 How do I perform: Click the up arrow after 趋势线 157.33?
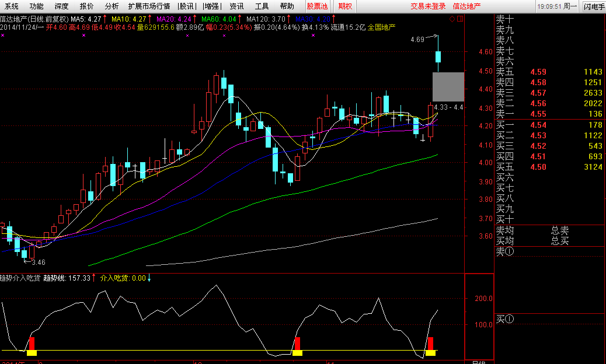(94, 278)
